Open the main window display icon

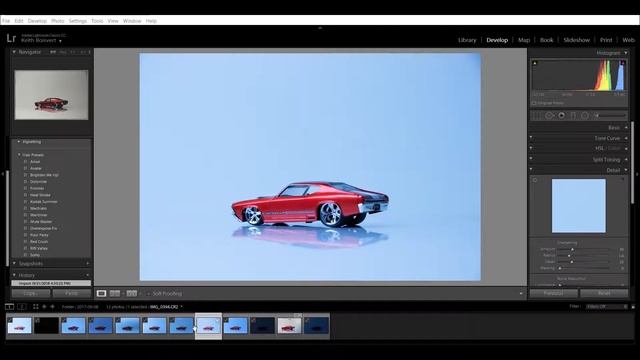(9, 307)
